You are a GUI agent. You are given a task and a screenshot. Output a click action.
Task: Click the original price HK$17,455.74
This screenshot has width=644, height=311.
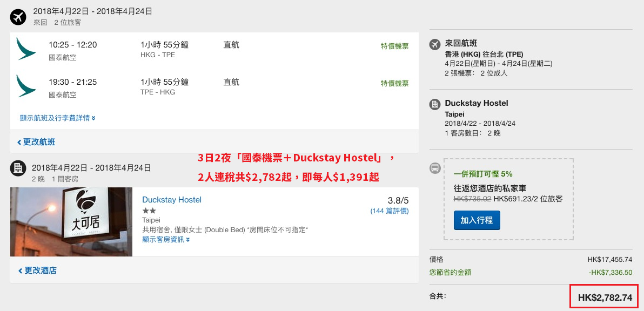coord(610,260)
